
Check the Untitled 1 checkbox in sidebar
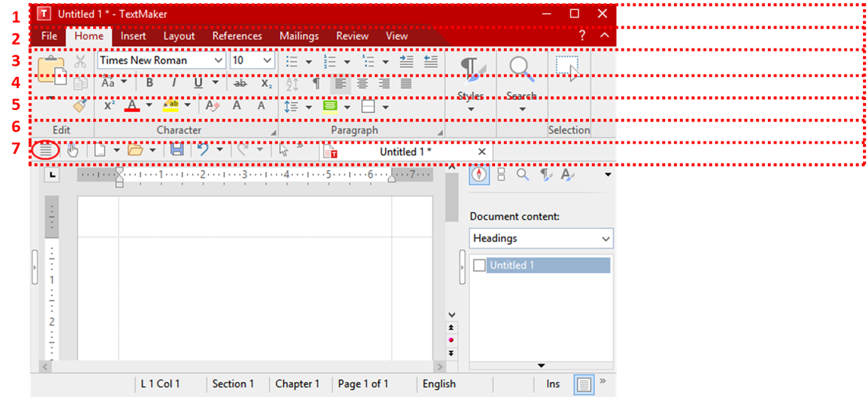click(479, 266)
